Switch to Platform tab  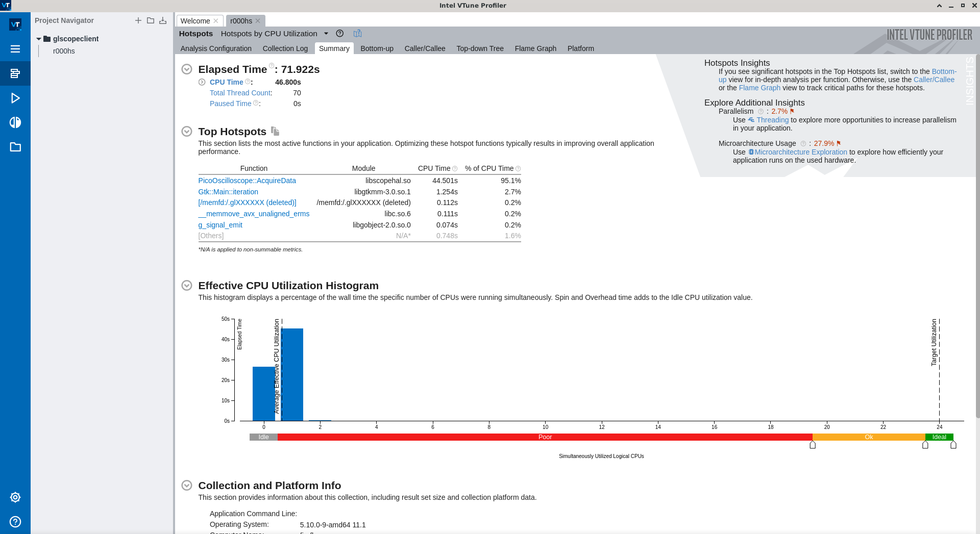pos(581,48)
